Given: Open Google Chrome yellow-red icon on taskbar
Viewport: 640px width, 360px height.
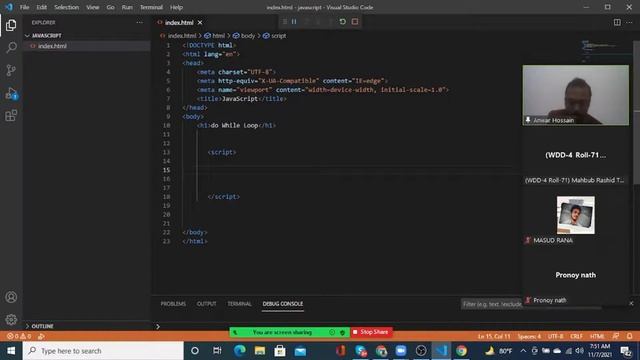Looking at the screenshot, I should coord(461,351).
